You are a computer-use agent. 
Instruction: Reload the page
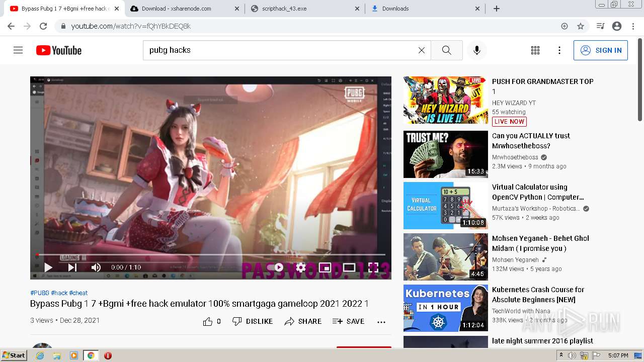43,26
